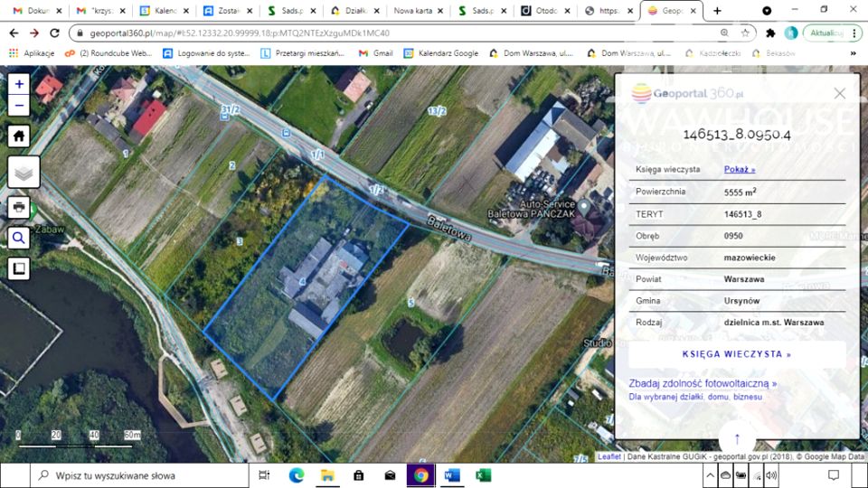The image size is (868, 488).
Task: Open Roundcube Web bookmark
Action: [x=108, y=53]
